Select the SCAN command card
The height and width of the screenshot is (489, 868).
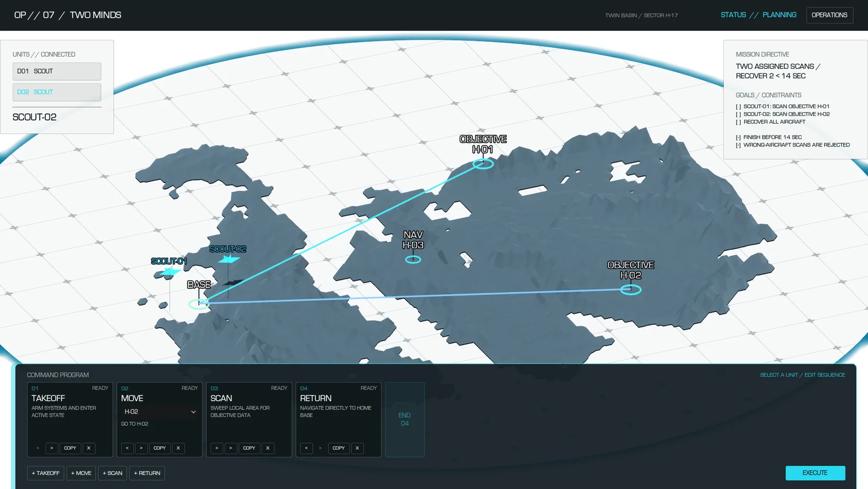pyautogui.click(x=249, y=420)
